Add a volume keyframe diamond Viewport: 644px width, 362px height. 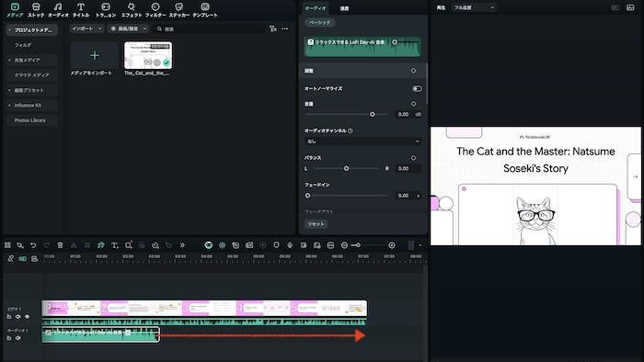[413, 104]
